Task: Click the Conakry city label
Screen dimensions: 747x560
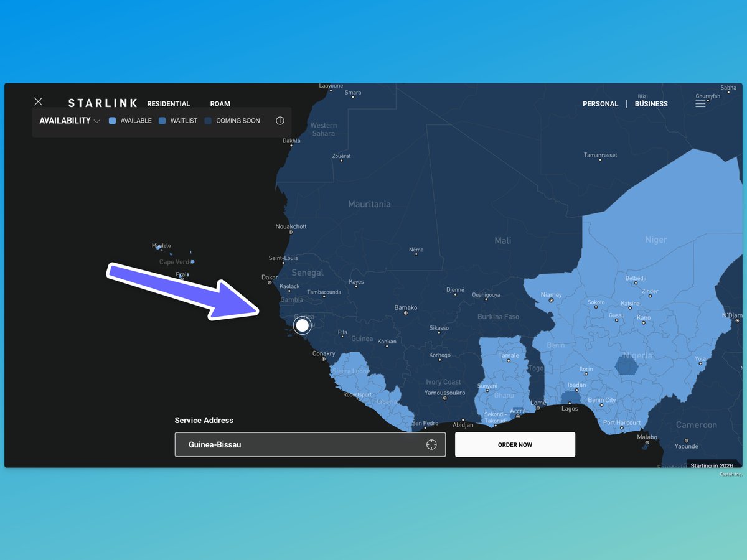Action: click(324, 353)
